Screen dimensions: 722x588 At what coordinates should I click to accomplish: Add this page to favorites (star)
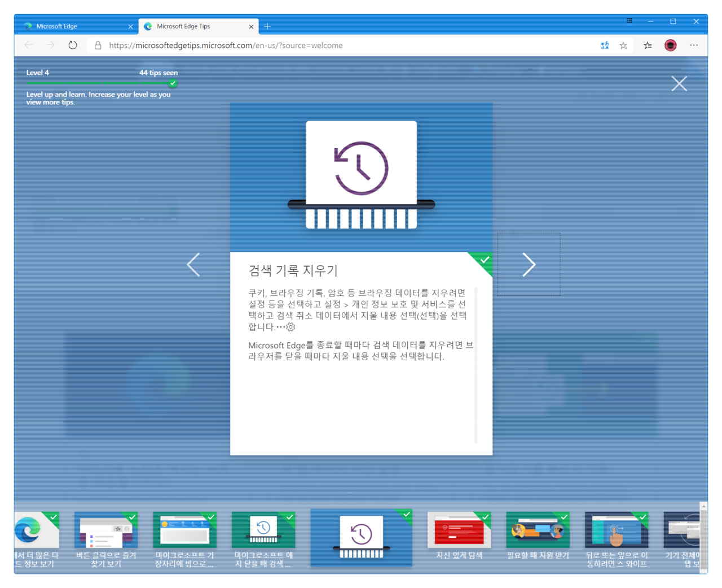[x=623, y=46]
